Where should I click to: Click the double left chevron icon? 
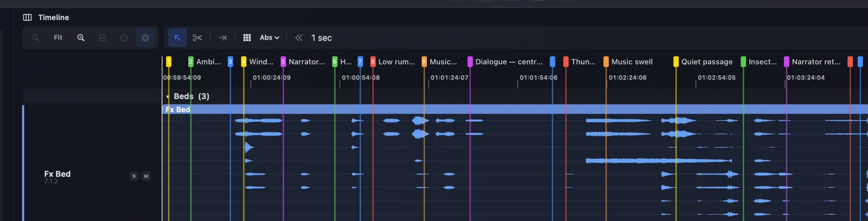coord(299,38)
